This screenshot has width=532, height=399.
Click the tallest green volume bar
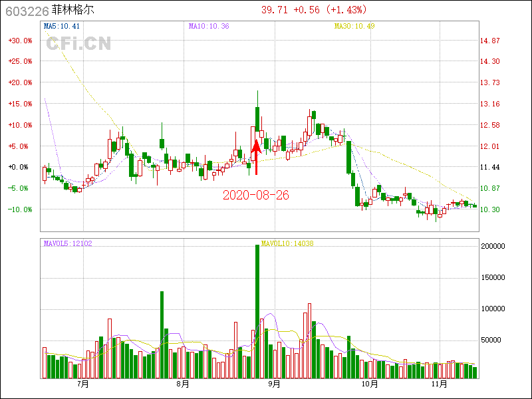click(257, 311)
